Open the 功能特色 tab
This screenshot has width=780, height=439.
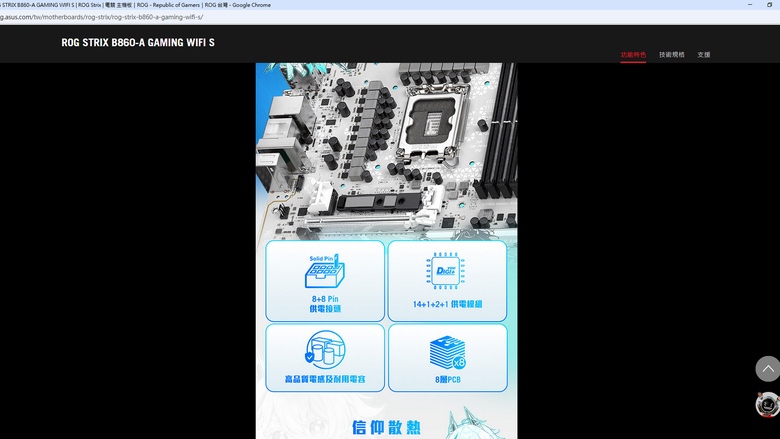[x=633, y=55]
